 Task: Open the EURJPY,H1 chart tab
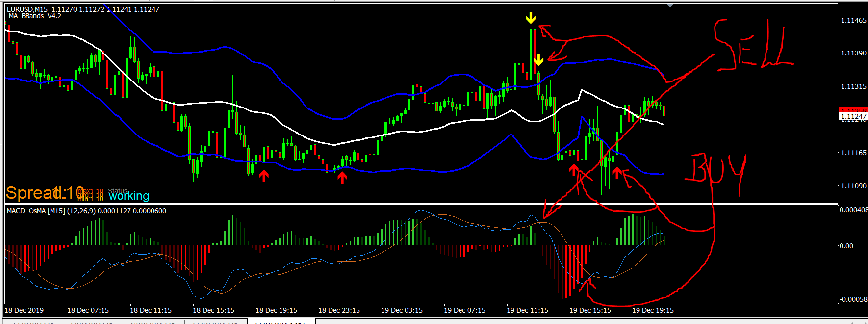coord(34,322)
